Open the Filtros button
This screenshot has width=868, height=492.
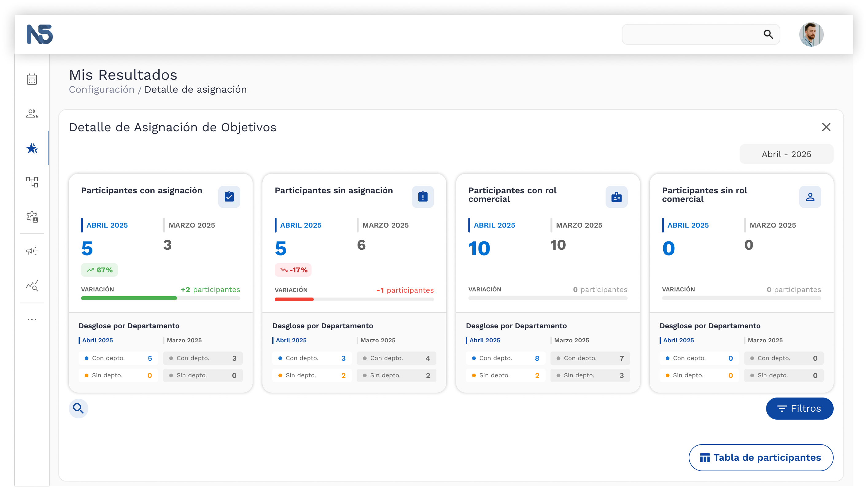(x=799, y=408)
